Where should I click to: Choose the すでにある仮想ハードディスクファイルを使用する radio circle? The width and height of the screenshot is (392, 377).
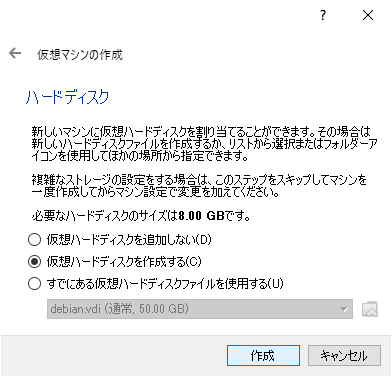pos(34,284)
